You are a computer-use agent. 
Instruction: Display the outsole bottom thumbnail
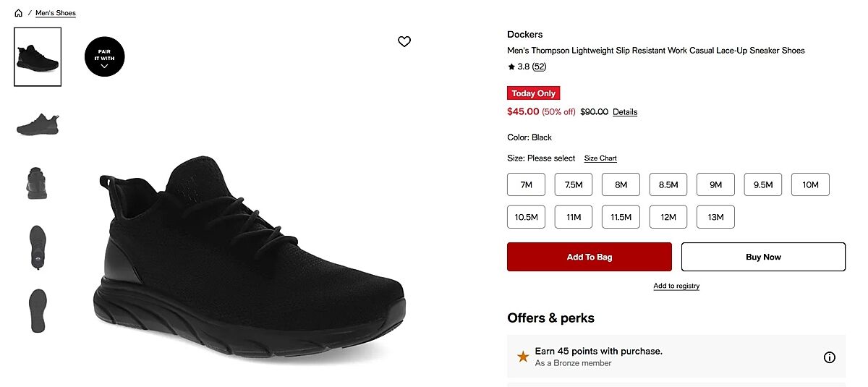38,310
